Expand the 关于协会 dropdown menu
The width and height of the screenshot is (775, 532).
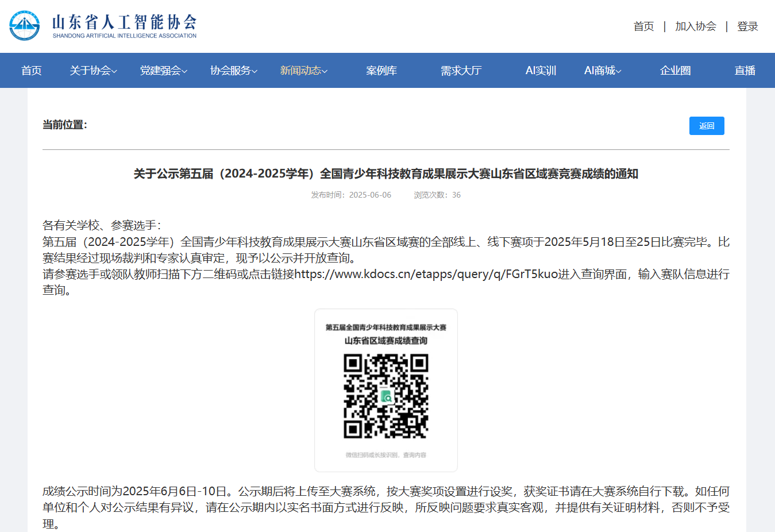pos(93,71)
